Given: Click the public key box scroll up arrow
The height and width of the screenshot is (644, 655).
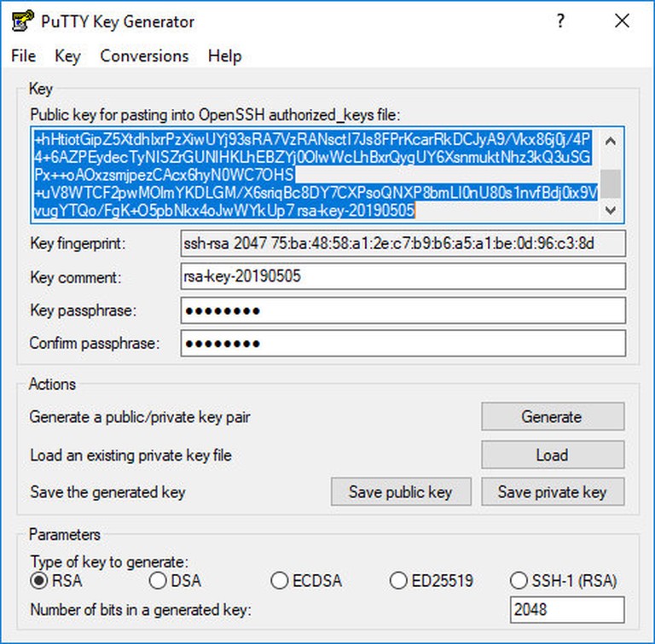Looking at the screenshot, I should click(x=611, y=142).
